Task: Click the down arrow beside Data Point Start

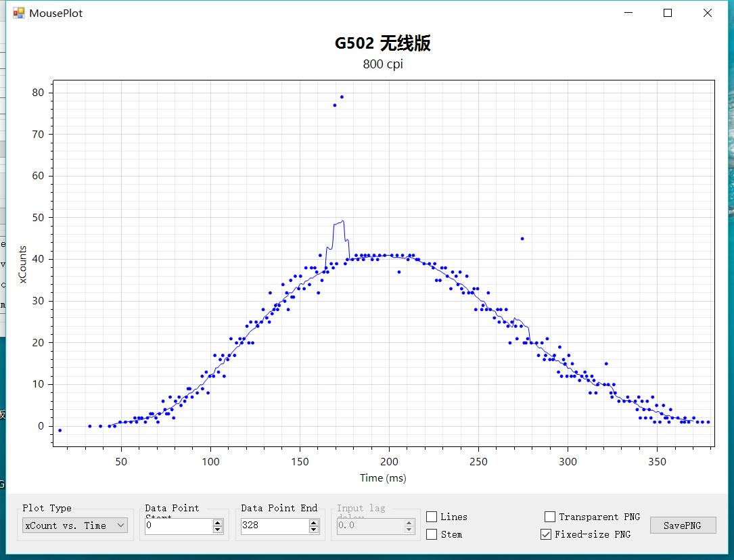Action: (217, 528)
